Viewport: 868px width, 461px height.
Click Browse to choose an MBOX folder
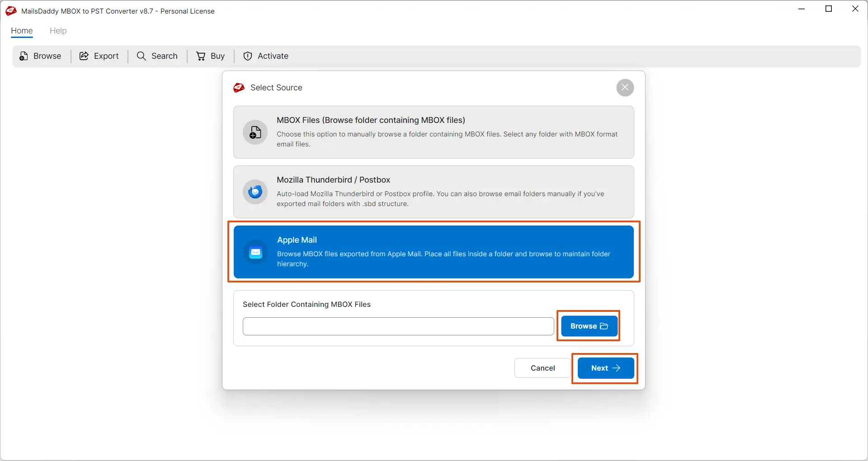[x=588, y=326]
